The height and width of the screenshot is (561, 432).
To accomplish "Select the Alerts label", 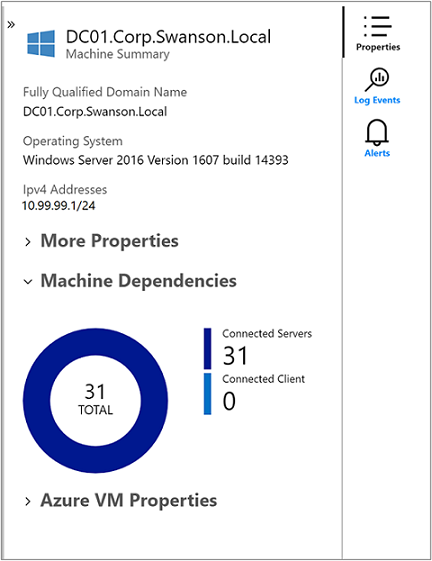I will pos(377,153).
